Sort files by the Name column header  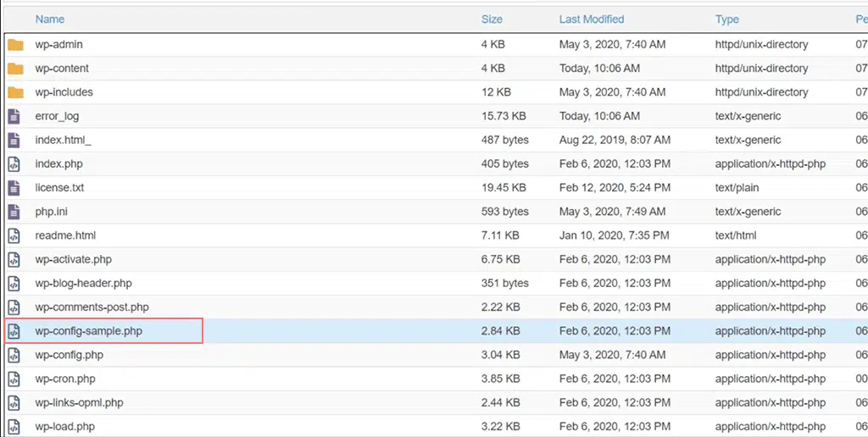click(50, 19)
